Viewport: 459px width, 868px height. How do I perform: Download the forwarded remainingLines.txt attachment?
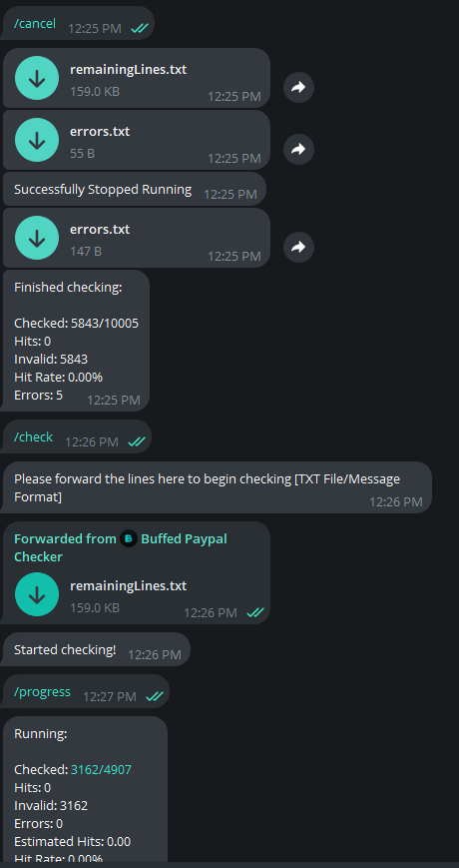coord(37,594)
